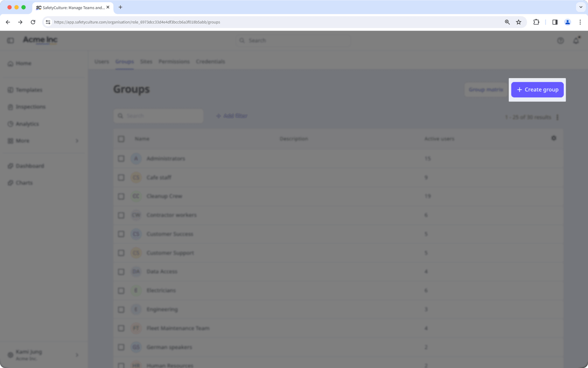Click the Contractor workers group avatar
This screenshot has height=368, width=588.
click(x=136, y=215)
